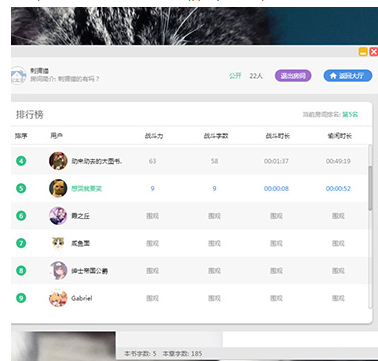The height and width of the screenshot is (361, 378).
Task: Open avatar next to 霞之丘
Action: tap(58, 216)
